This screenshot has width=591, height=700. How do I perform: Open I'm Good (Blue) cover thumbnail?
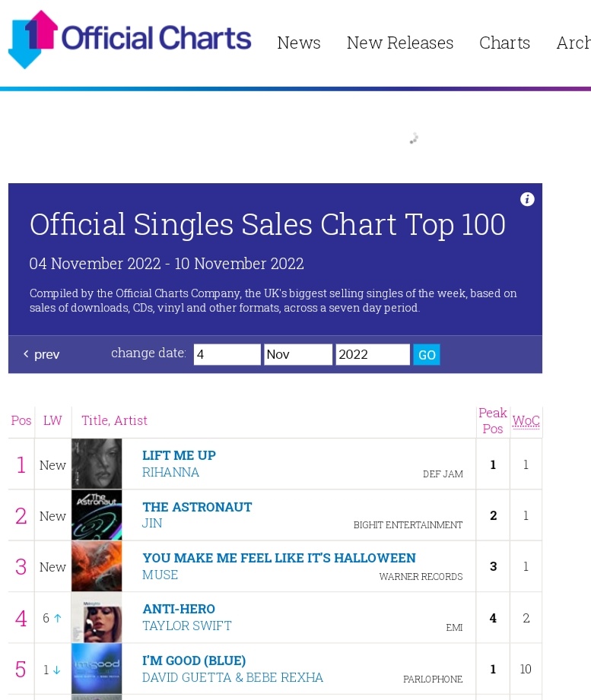(97, 668)
